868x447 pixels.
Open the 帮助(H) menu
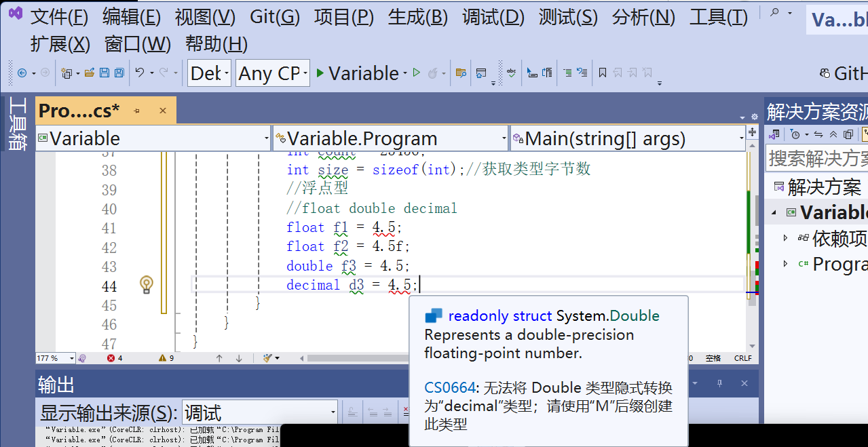coord(216,44)
